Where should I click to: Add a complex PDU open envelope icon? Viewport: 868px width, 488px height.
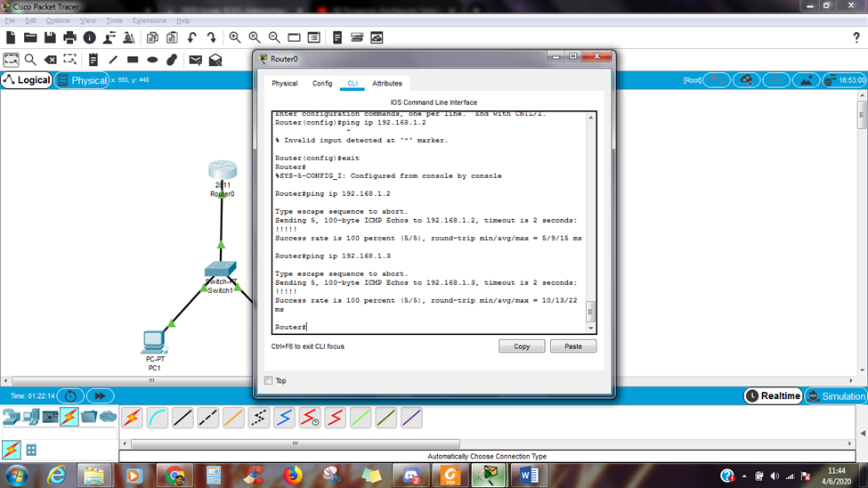[215, 60]
